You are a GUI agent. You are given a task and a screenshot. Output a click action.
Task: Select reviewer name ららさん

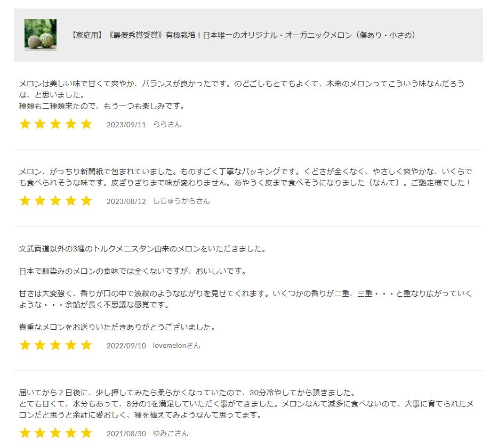(167, 125)
